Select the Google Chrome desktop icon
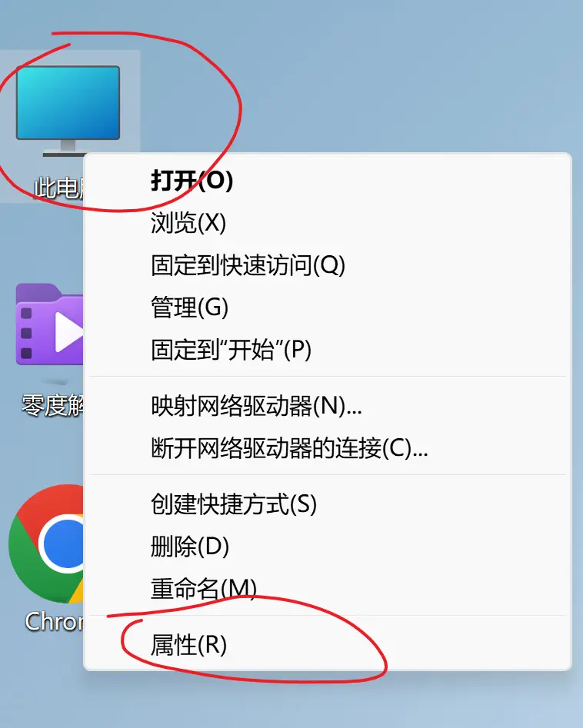Image resolution: width=583 pixels, height=728 pixels. coord(46,544)
